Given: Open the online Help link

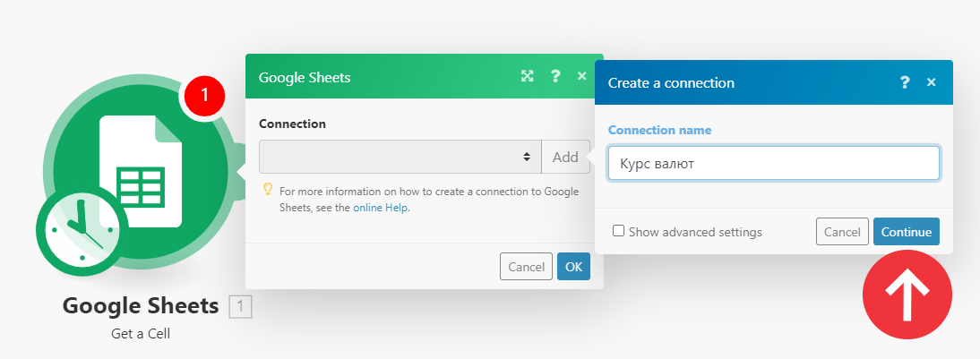Looking at the screenshot, I should 381,208.
